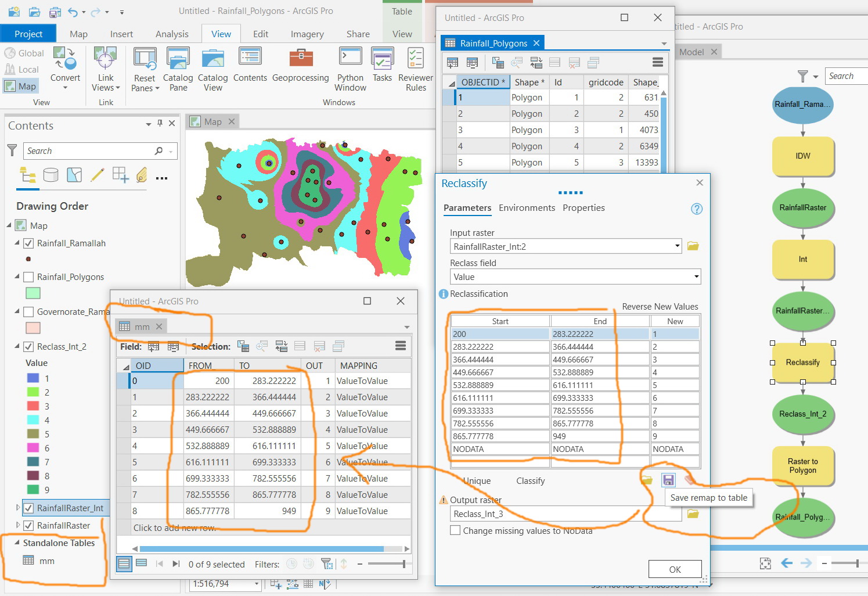Open the Geoprocessing pane
The image size is (868, 596).
[300, 64]
